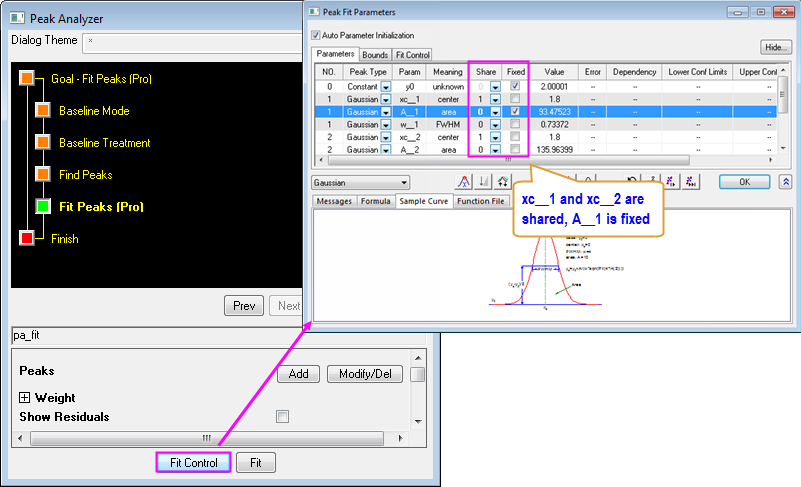
Task: Click the Fit Control button
Action: coord(194,463)
